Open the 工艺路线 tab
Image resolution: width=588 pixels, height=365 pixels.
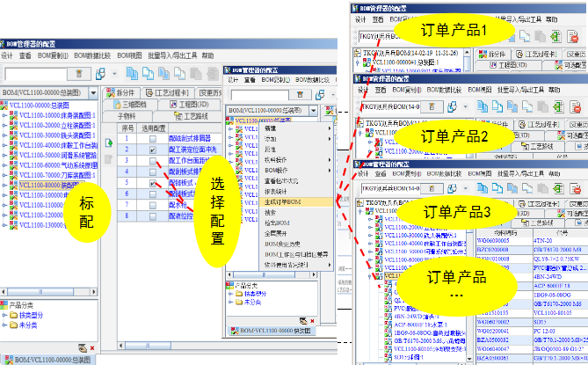point(192,115)
